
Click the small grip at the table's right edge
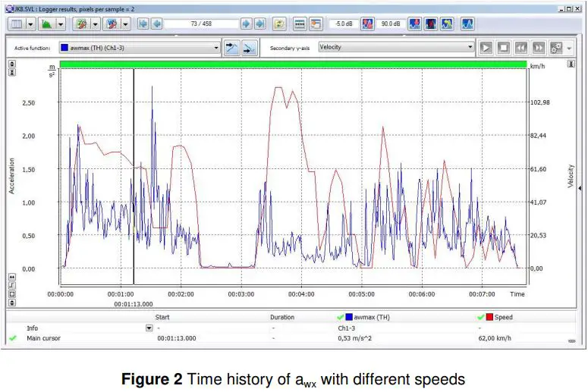(571, 341)
